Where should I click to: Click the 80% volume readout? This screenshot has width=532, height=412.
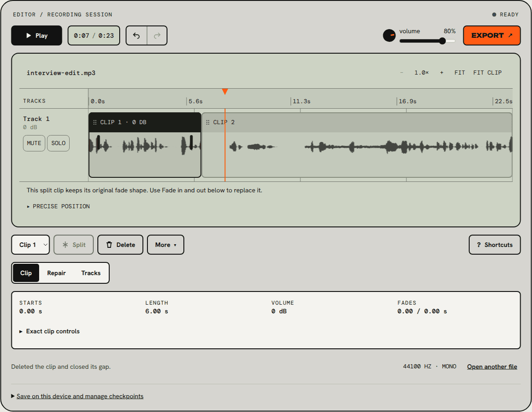pyautogui.click(x=450, y=31)
